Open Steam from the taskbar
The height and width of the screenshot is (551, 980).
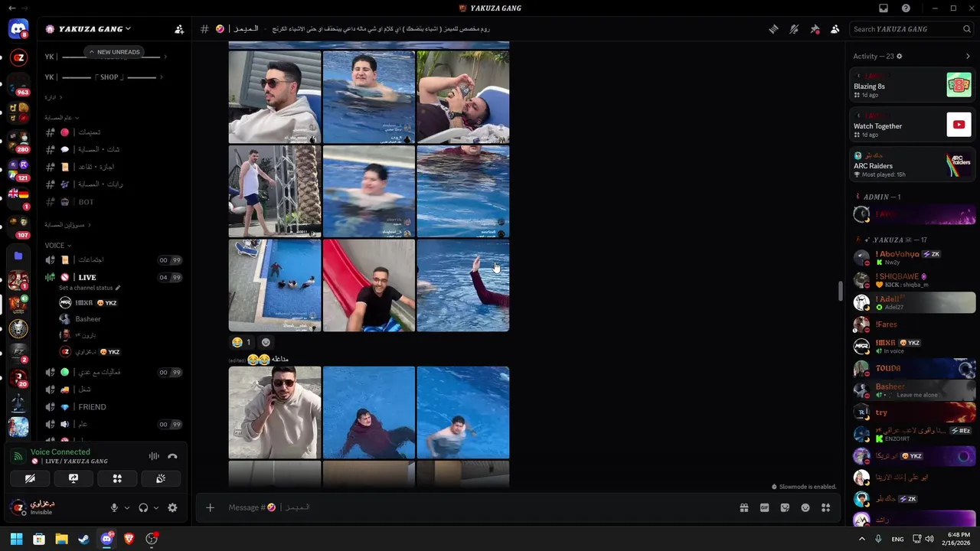84,539
